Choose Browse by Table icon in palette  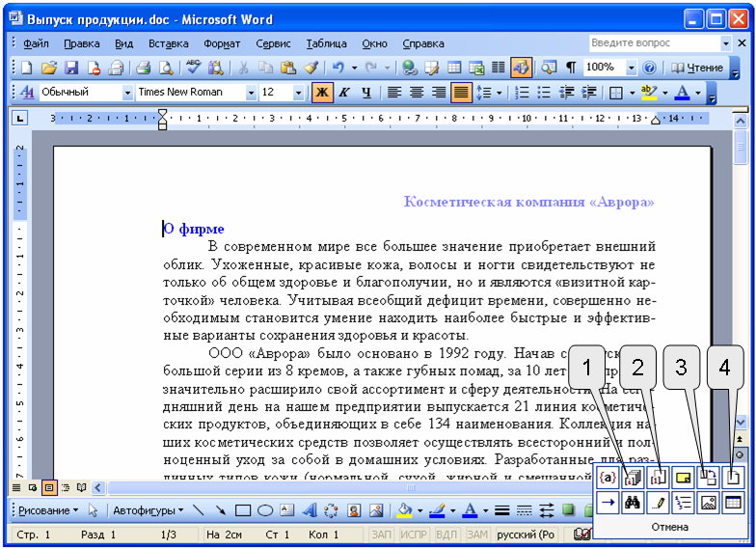point(733,502)
